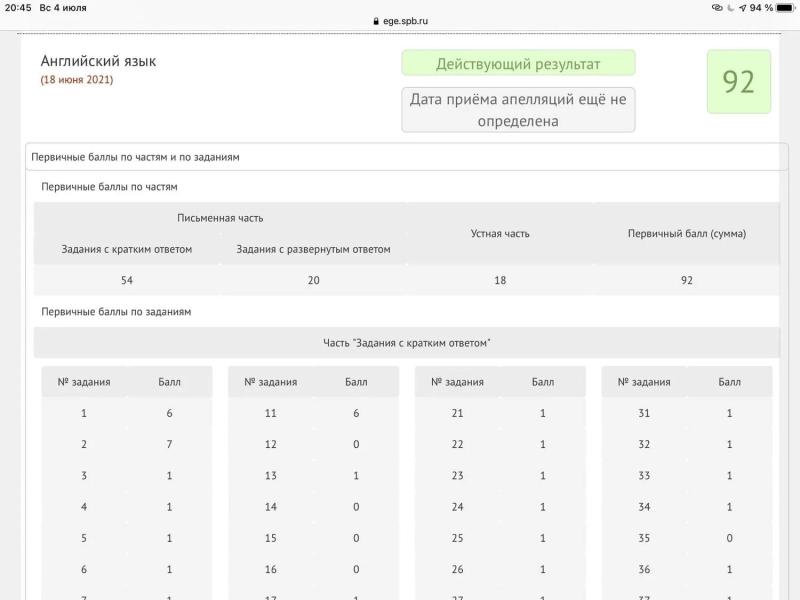Screen dimensions: 800x600
Task: Click the Задания с развернутым ответом header
Action: click(x=313, y=249)
